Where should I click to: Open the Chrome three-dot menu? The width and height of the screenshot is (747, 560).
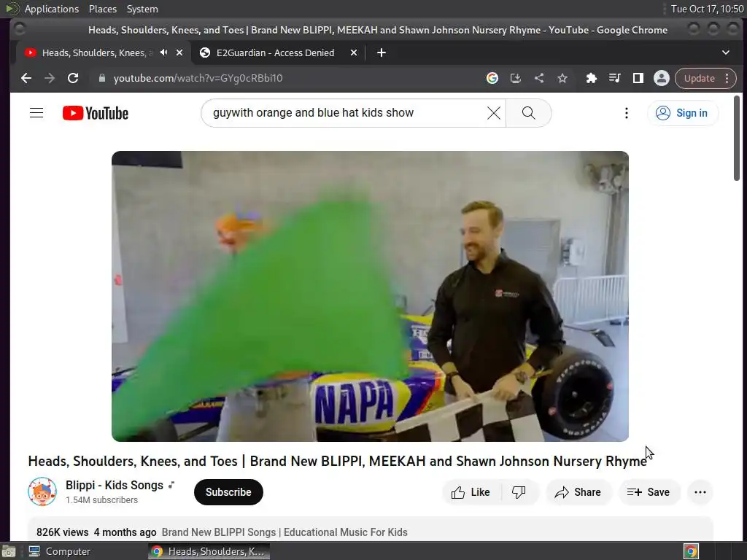click(727, 78)
